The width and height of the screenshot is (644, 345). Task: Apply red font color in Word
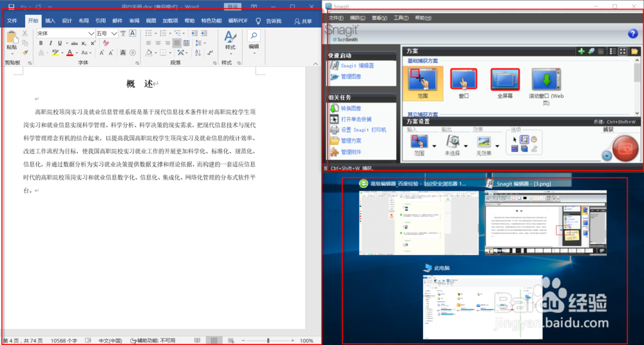tap(70, 53)
